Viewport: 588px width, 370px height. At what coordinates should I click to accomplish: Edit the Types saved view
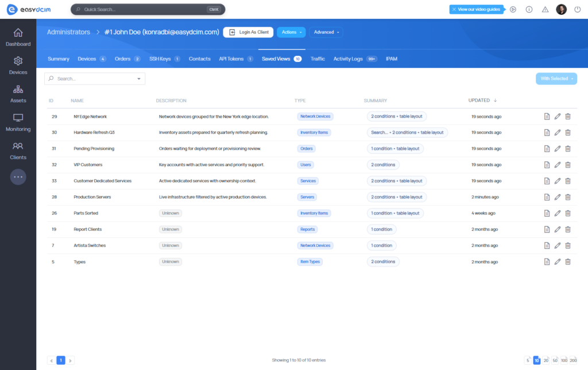[558, 261]
